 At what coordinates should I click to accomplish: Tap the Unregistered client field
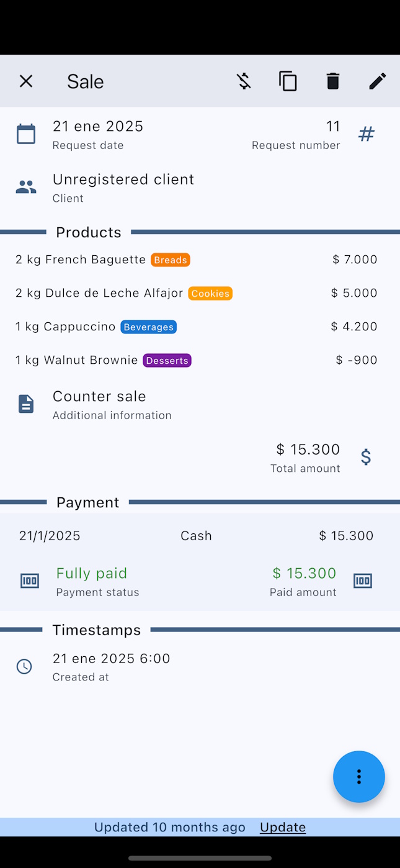[x=123, y=179]
